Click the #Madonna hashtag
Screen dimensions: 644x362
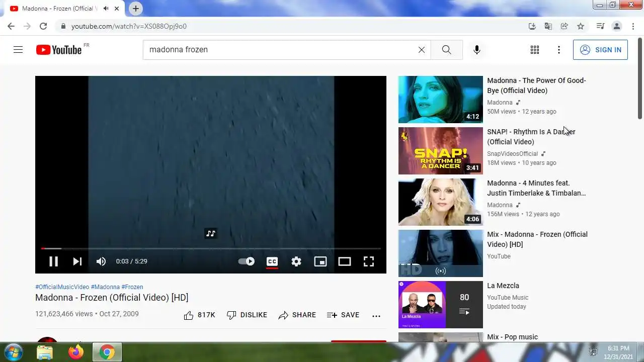105,287
